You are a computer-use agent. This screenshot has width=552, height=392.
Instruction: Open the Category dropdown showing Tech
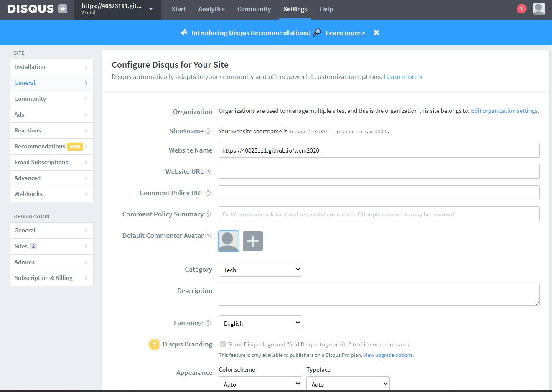pos(260,270)
